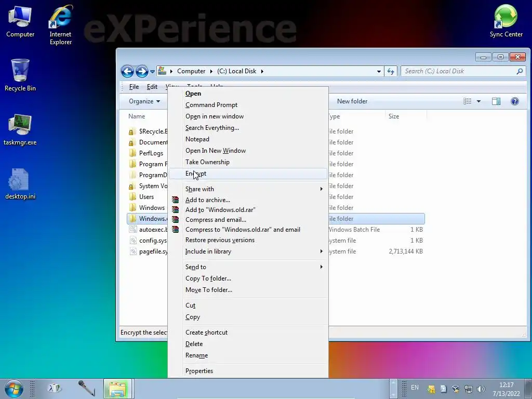Image resolution: width=532 pixels, height=399 pixels.
Task: Select Properties from context menu
Action: tap(248, 371)
